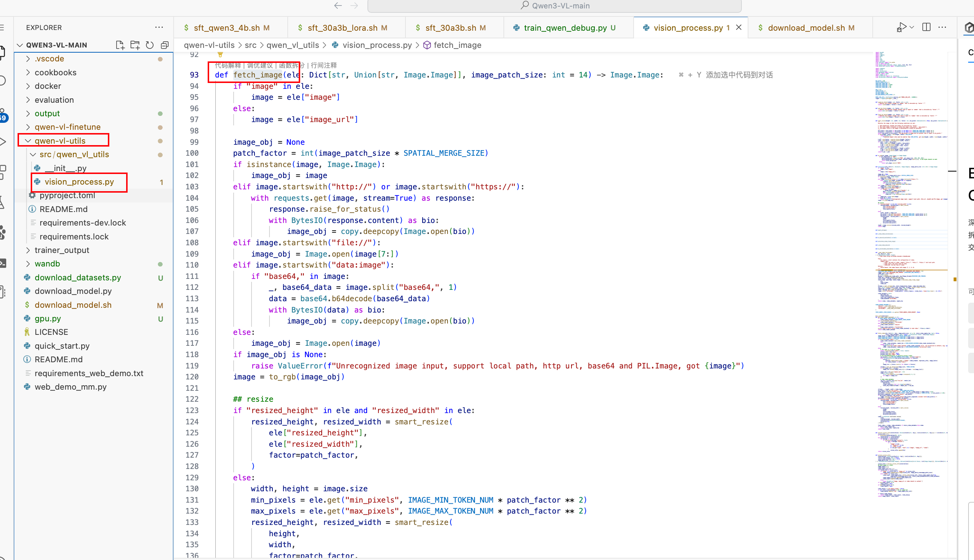This screenshot has height=560, width=974.
Task: Split the editor to the right
Action: coord(926,27)
